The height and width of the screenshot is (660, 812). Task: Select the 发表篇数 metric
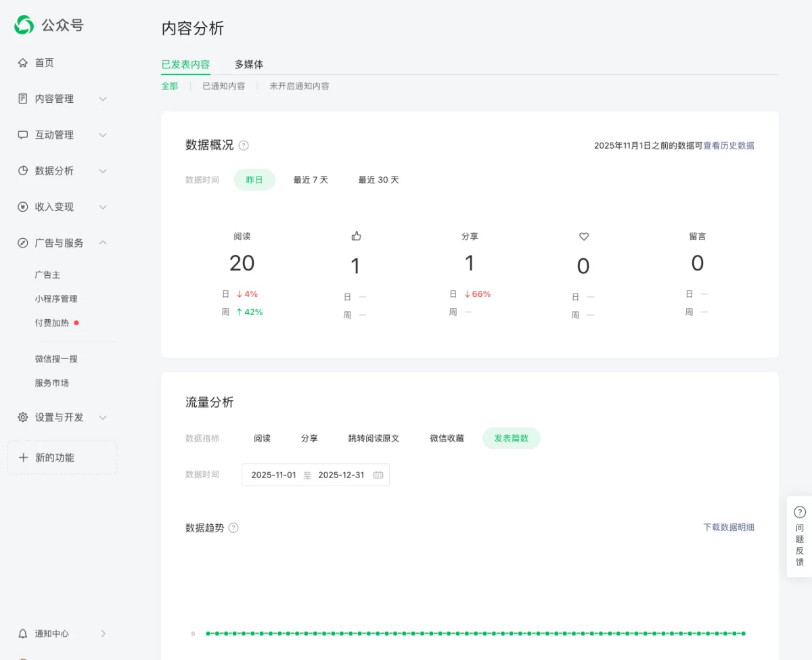coord(511,438)
